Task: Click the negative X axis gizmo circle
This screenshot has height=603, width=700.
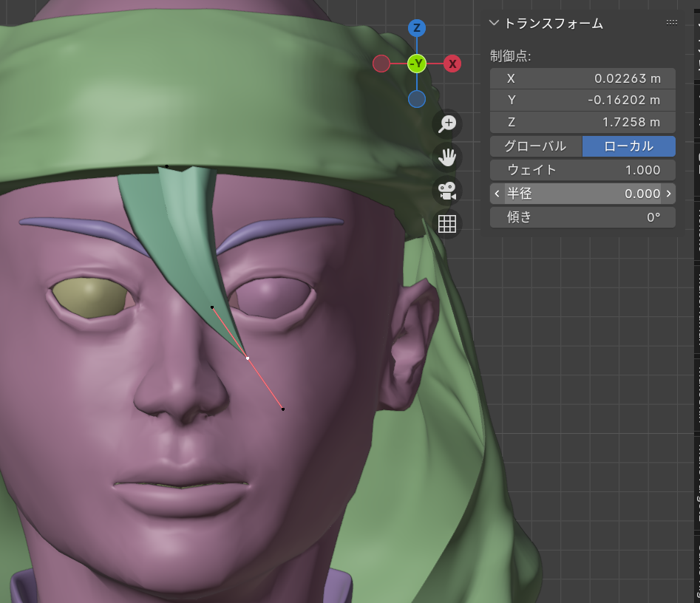Action: coord(381,64)
